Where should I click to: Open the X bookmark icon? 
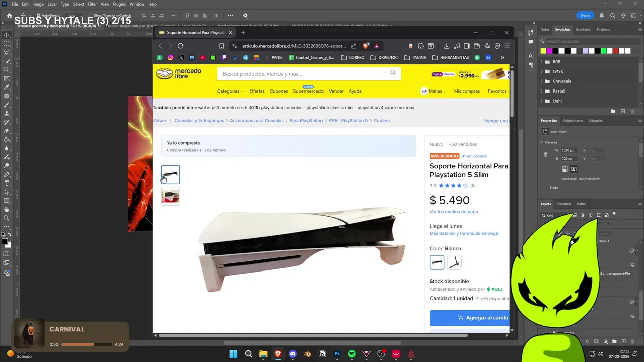pos(181,58)
